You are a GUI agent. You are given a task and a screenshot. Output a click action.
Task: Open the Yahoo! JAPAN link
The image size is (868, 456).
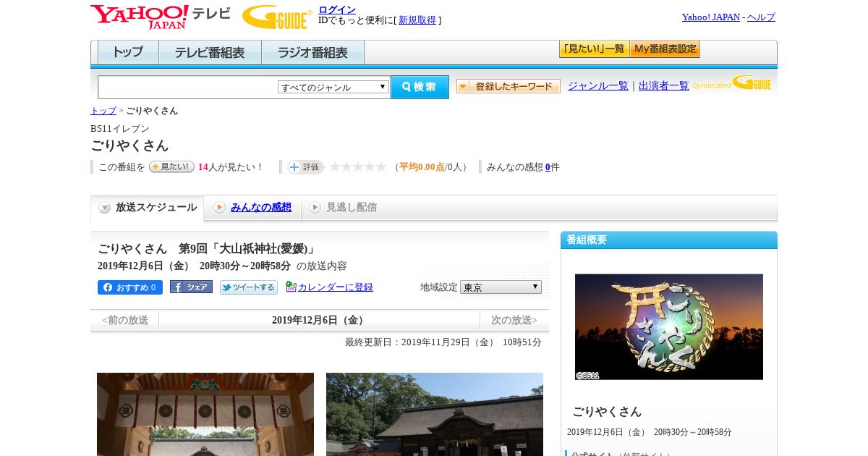(x=711, y=17)
